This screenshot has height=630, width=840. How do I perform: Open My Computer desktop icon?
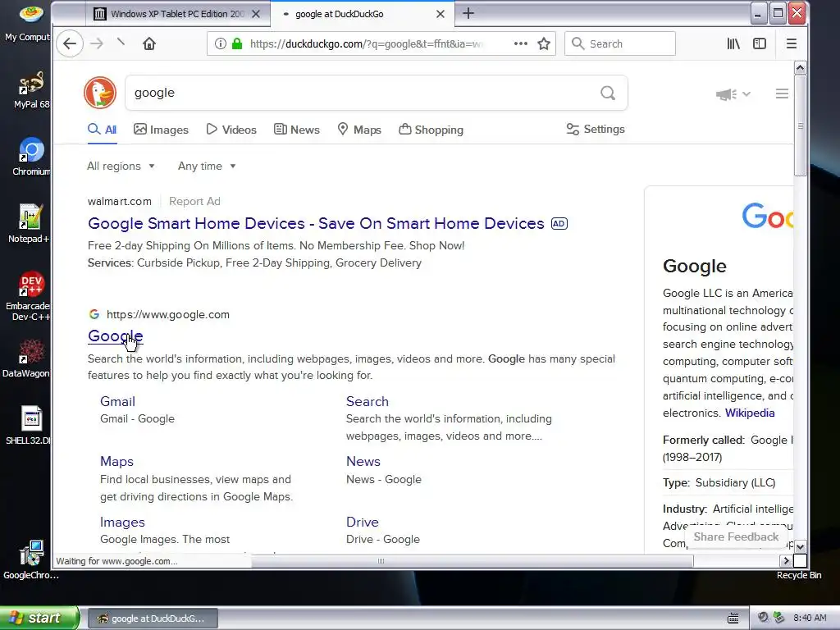pos(28,24)
